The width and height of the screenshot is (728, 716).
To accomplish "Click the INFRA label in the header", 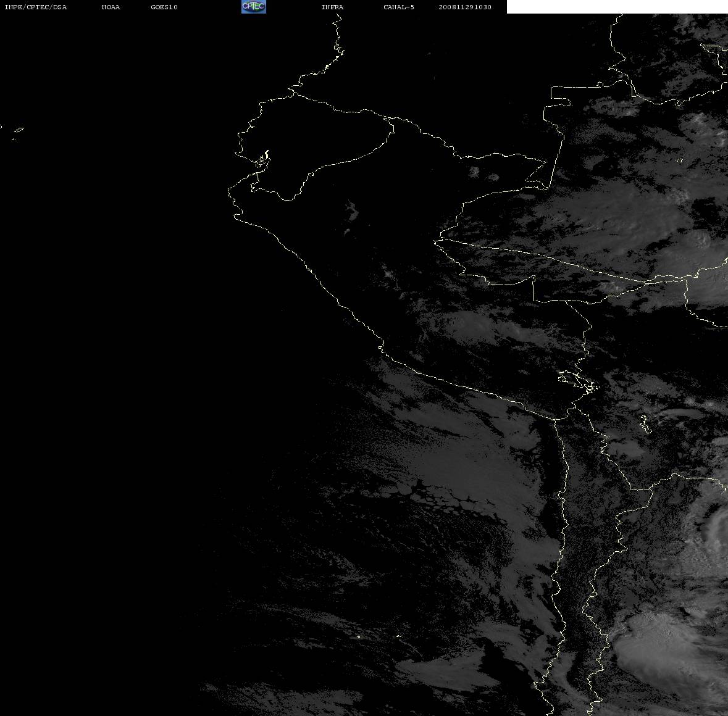I will 332,7.
